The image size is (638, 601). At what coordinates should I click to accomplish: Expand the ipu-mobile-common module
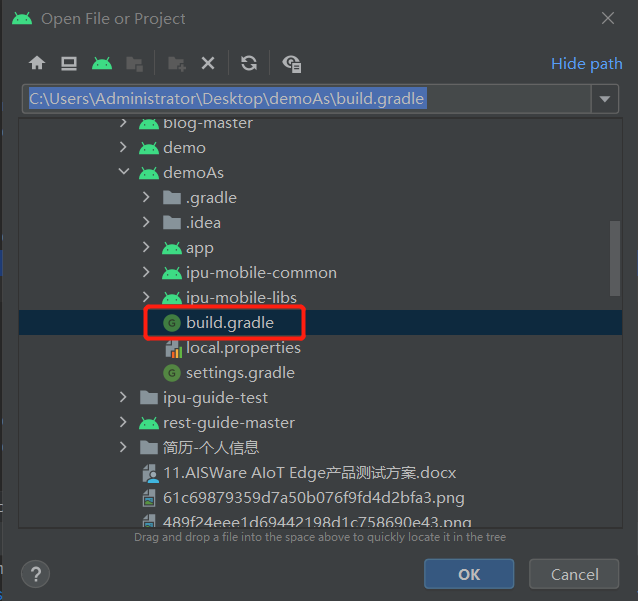[x=147, y=273]
